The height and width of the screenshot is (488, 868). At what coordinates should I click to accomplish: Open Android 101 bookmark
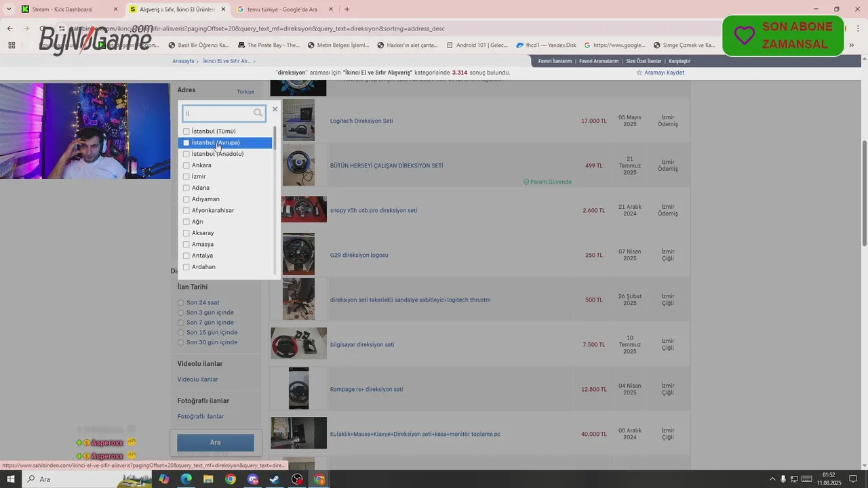(x=477, y=45)
